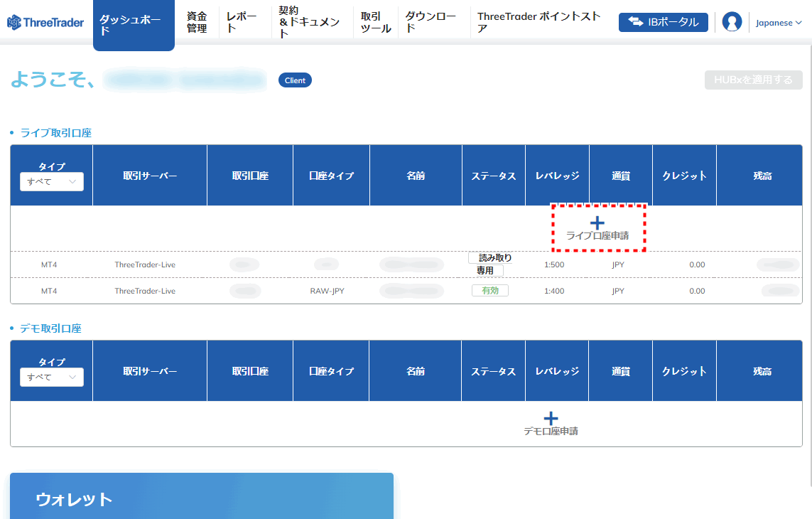Click the 0.00 credit in the 1:400 row
The image size is (812, 519).
tap(697, 291)
